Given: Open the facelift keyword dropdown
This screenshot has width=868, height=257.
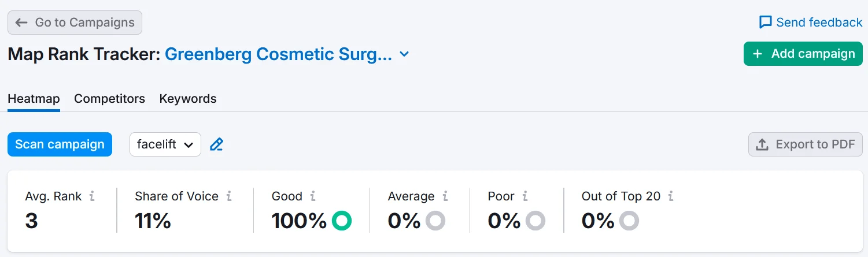Looking at the screenshot, I should (x=165, y=144).
